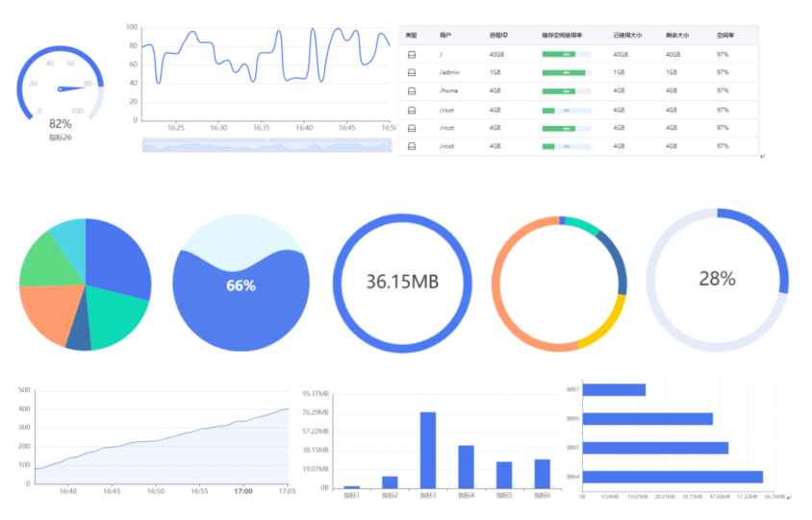Click the "500" y-axis label on area chart
The image size is (812, 520).
[x=24, y=390]
